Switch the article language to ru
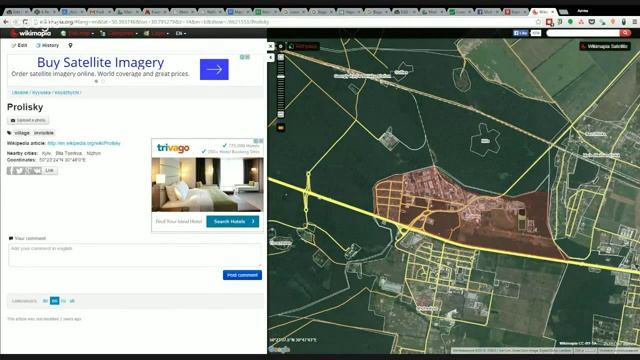640x360 pixels. [x=63, y=301]
